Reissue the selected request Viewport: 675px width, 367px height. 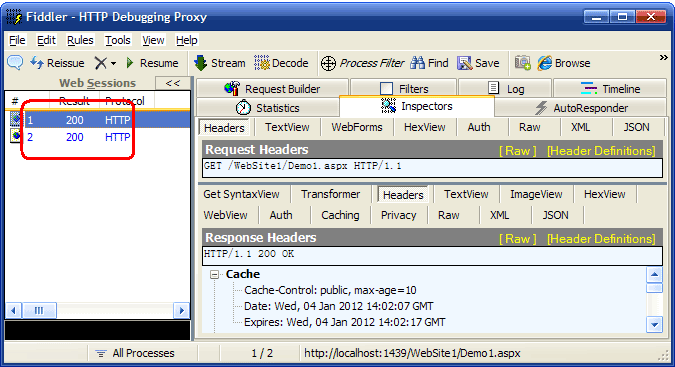click(57, 63)
